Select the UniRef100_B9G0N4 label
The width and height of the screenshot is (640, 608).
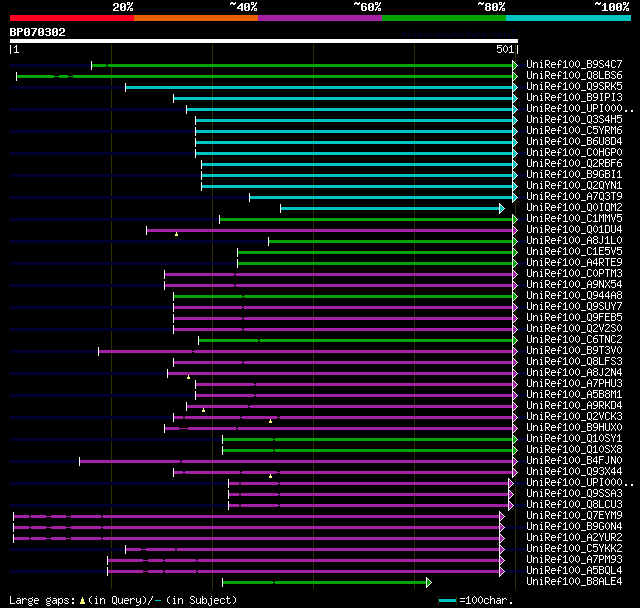574,527
